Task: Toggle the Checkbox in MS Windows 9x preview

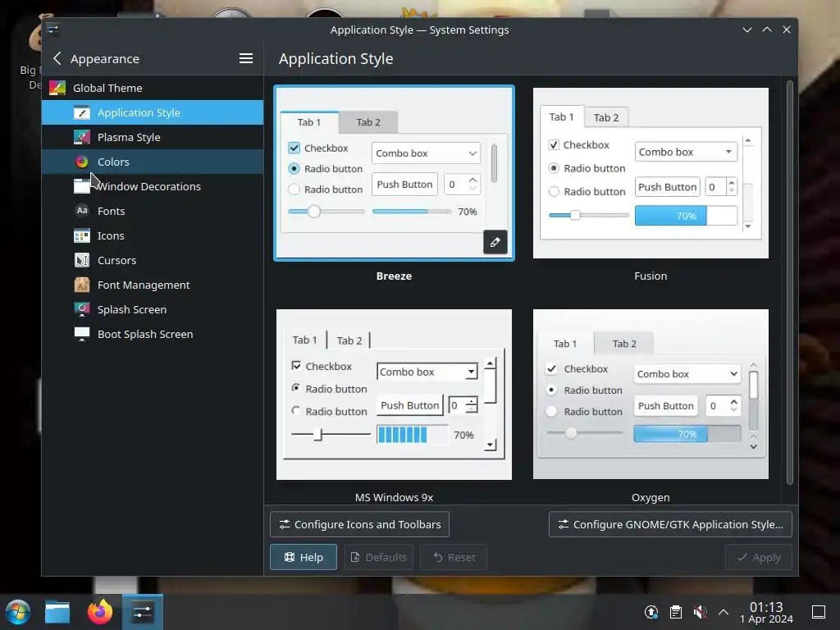Action: (296, 365)
